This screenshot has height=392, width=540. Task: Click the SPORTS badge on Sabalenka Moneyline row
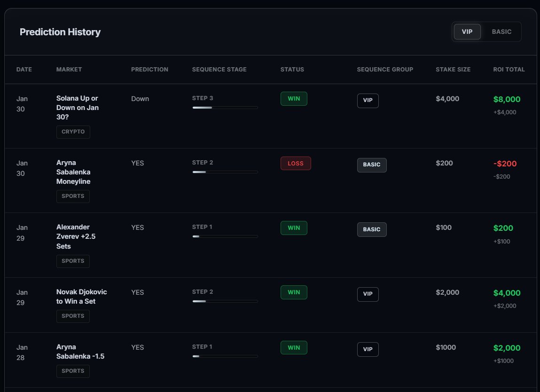pos(73,196)
